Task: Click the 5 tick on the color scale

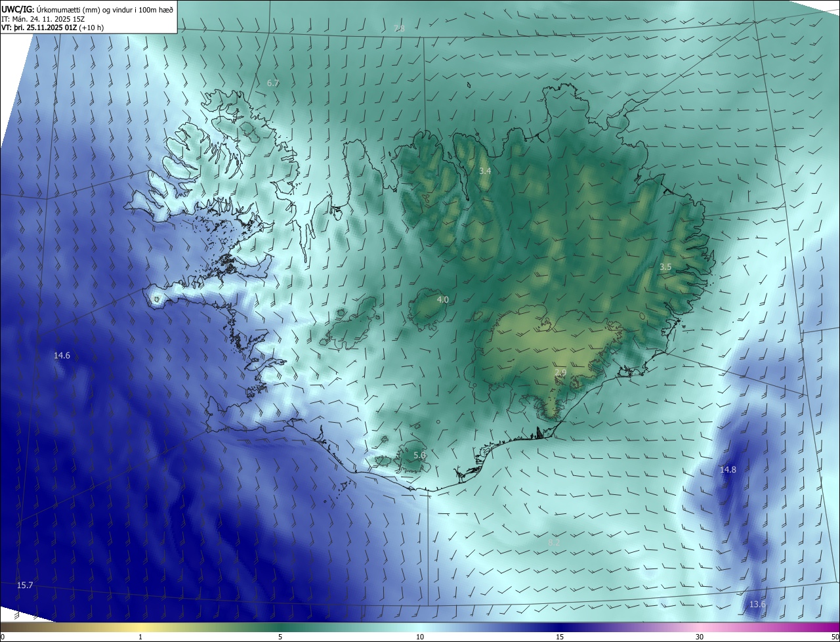Action: click(x=280, y=637)
